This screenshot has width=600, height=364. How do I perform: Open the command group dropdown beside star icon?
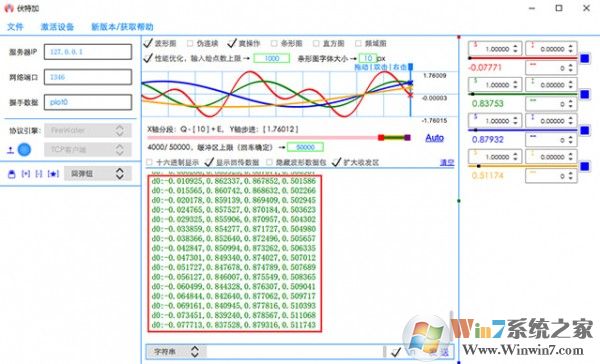click(x=98, y=174)
